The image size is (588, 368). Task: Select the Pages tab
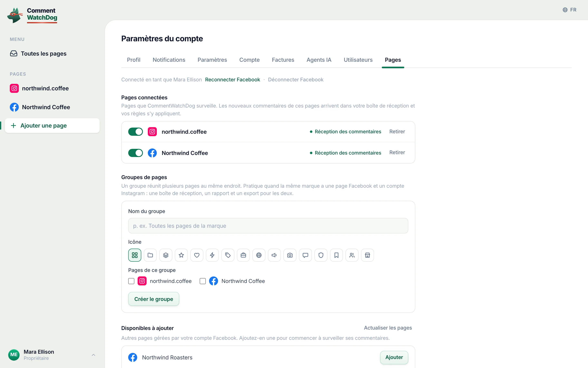(393, 60)
